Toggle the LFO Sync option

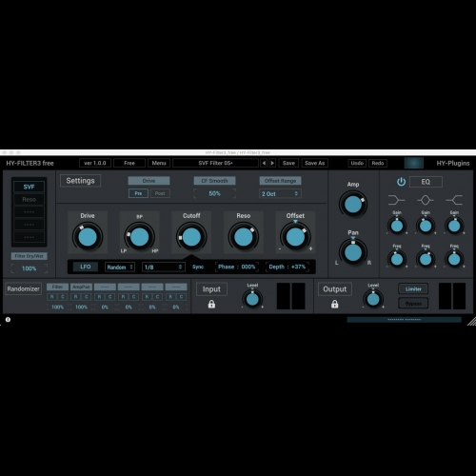198,267
